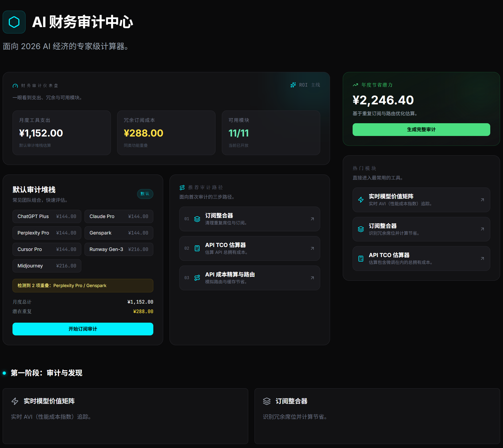Image resolution: width=503 pixels, height=448 pixels.
Task: Click the ¥2,246.40 savings figure
Action: pyautogui.click(x=383, y=100)
